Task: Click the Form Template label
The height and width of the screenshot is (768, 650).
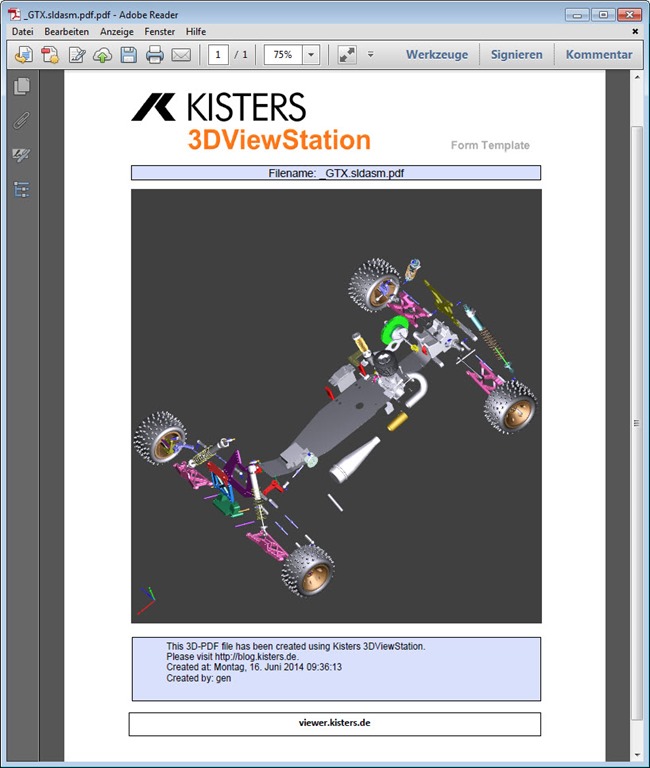Action: click(x=490, y=145)
